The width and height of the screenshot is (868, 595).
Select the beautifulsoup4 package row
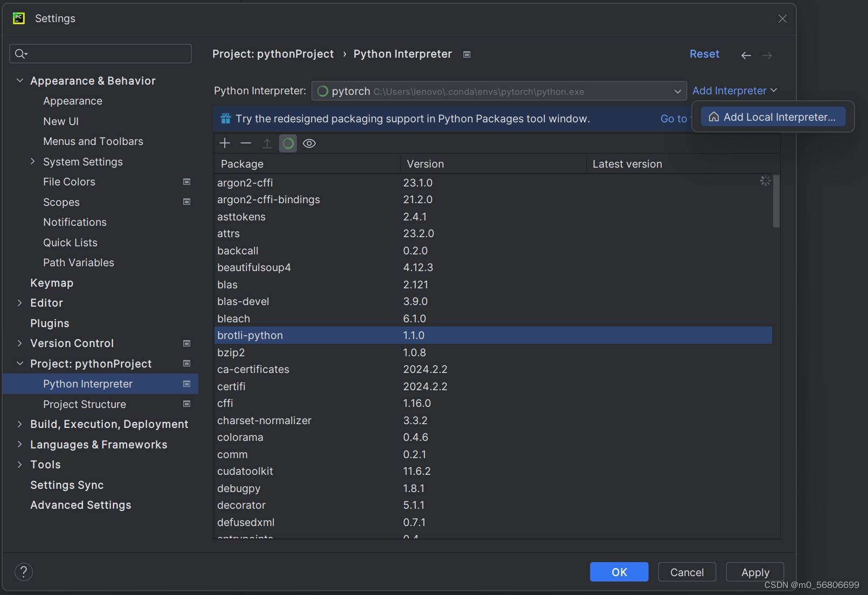[x=493, y=267]
